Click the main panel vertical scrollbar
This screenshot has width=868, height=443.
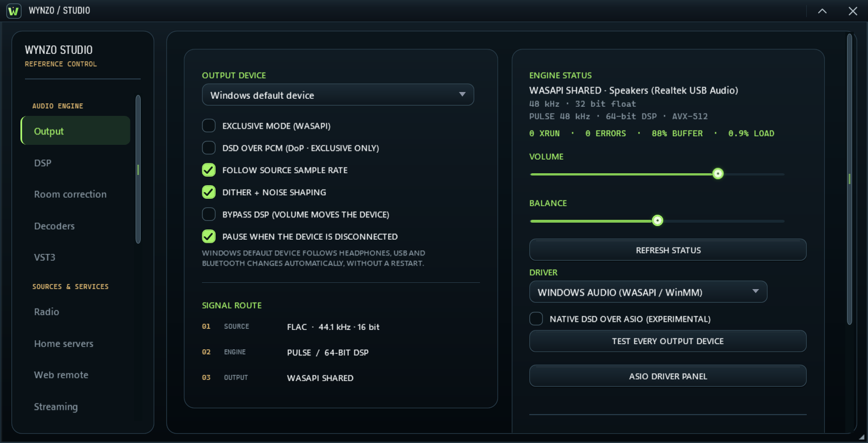849,179
